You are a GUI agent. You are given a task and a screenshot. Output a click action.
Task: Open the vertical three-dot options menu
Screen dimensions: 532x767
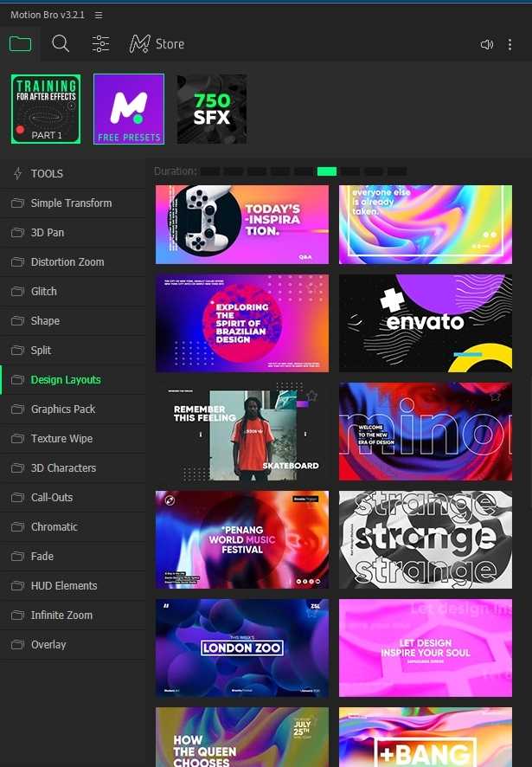tap(510, 44)
